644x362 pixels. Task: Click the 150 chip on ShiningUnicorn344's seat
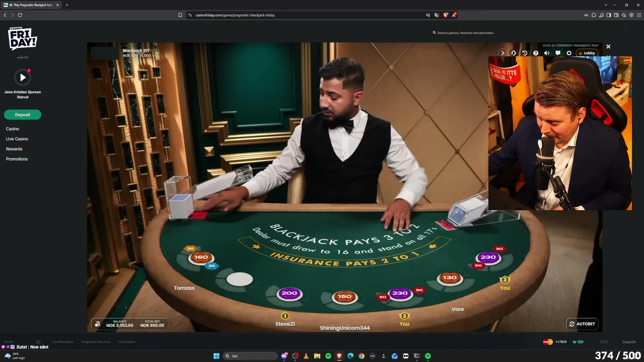tap(345, 297)
